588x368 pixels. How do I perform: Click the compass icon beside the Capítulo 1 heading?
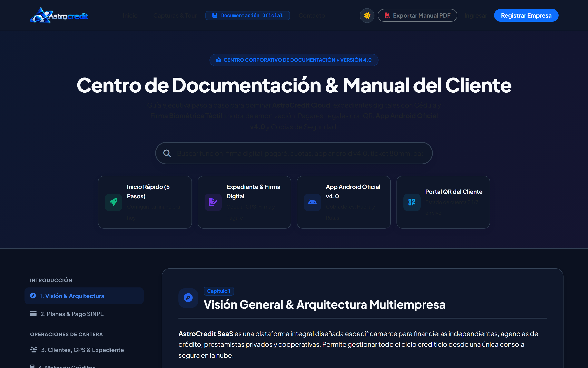point(188,298)
